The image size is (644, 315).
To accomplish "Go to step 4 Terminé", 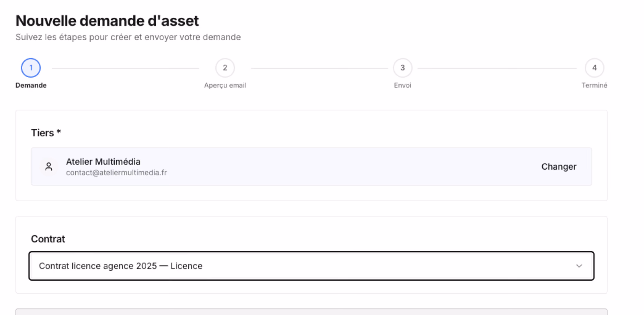I will coord(594,68).
